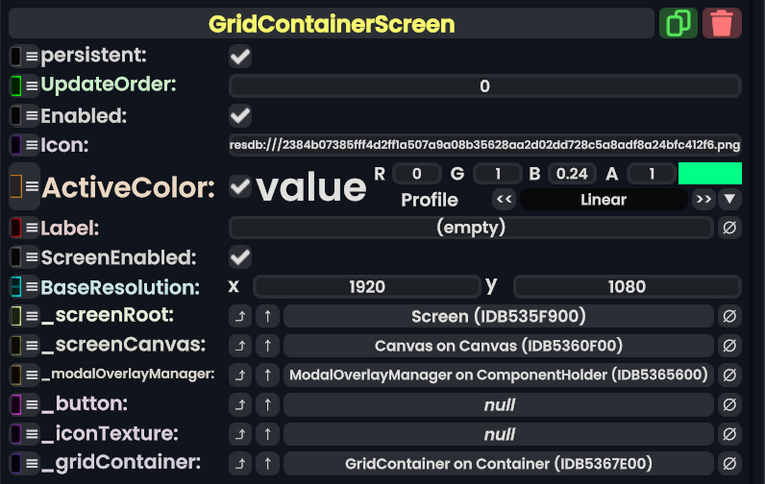Edit the ActiveColor G channel field
Screen dimensions: 765x484
pos(498,173)
